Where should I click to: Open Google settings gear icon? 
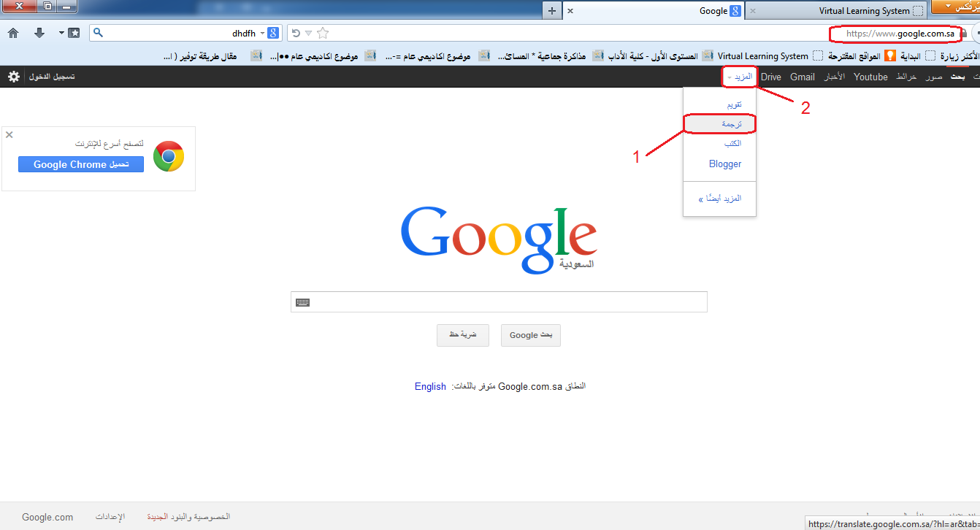point(13,77)
